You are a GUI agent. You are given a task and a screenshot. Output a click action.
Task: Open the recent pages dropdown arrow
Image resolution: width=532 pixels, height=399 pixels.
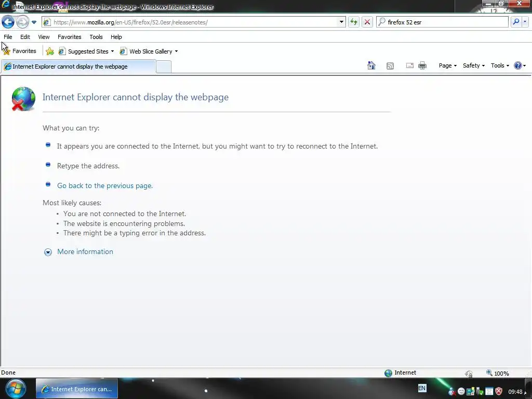[34, 22]
